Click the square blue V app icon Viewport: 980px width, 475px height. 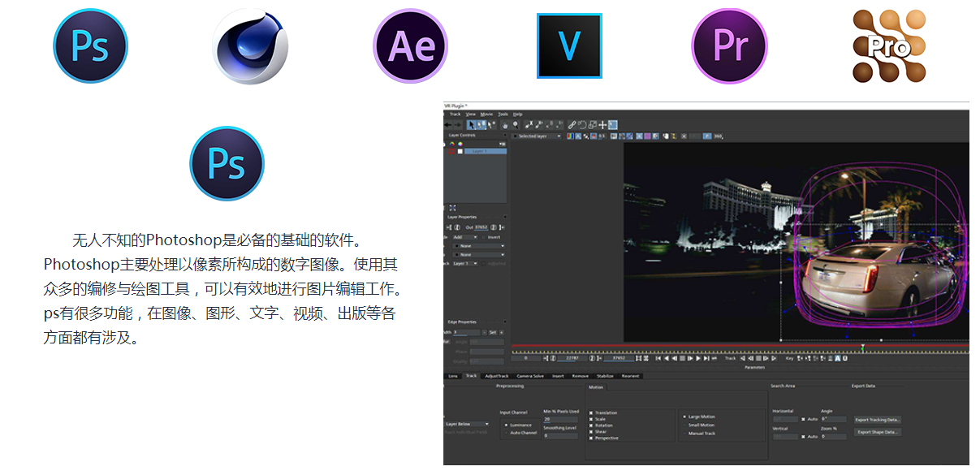pos(569,45)
